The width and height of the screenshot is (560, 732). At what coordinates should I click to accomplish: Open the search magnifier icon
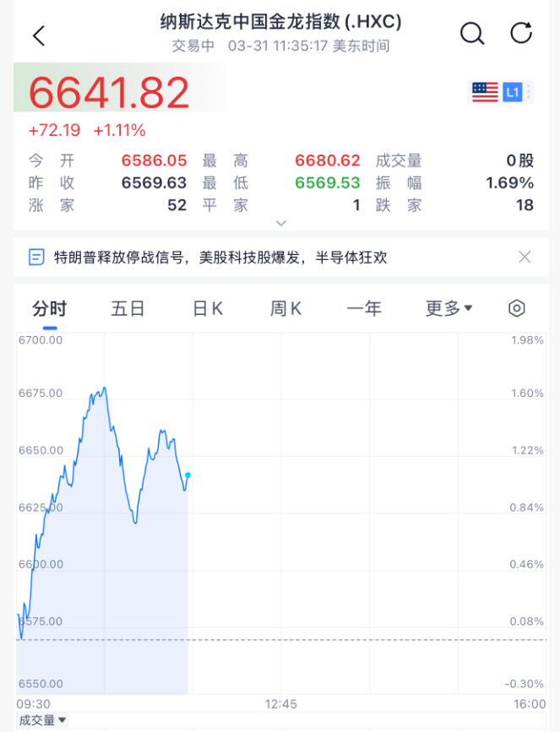pyautogui.click(x=471, y=34)
